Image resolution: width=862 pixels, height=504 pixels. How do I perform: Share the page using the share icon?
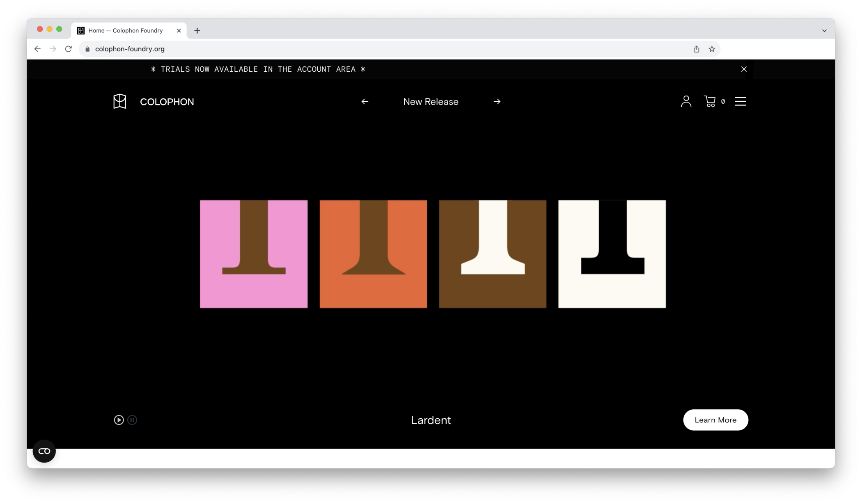696,49
